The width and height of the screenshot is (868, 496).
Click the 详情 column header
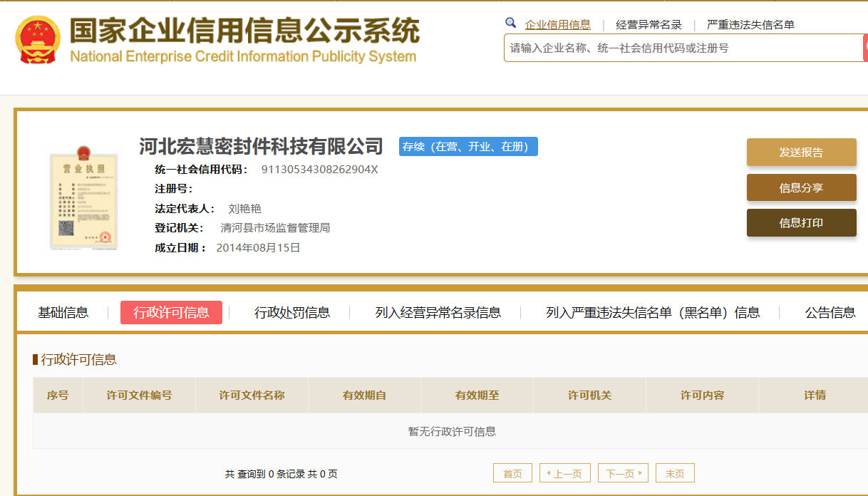(x=815, y=395)
